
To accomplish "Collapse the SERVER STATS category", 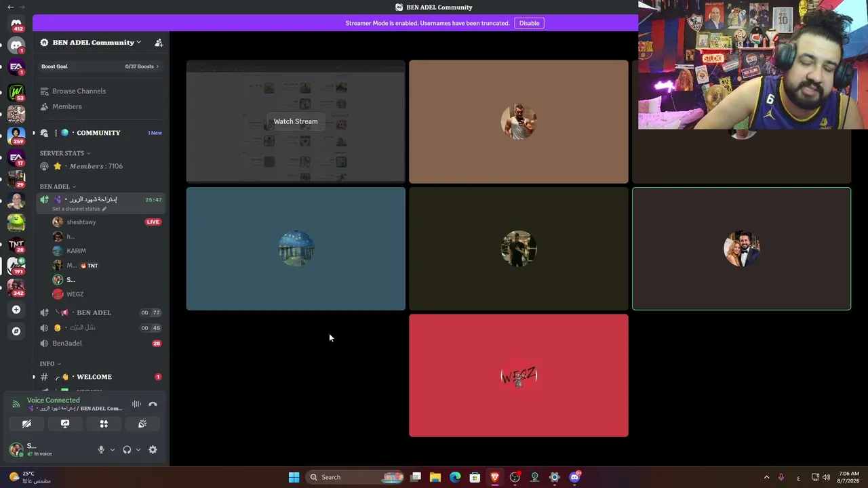I will click(x=65, y=153).
